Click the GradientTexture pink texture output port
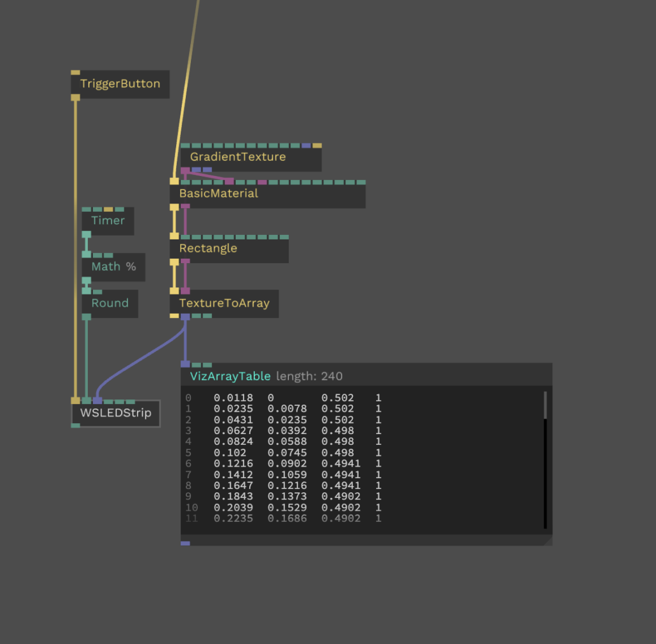Viewport: 656px width, 644px height. (185, 170)
